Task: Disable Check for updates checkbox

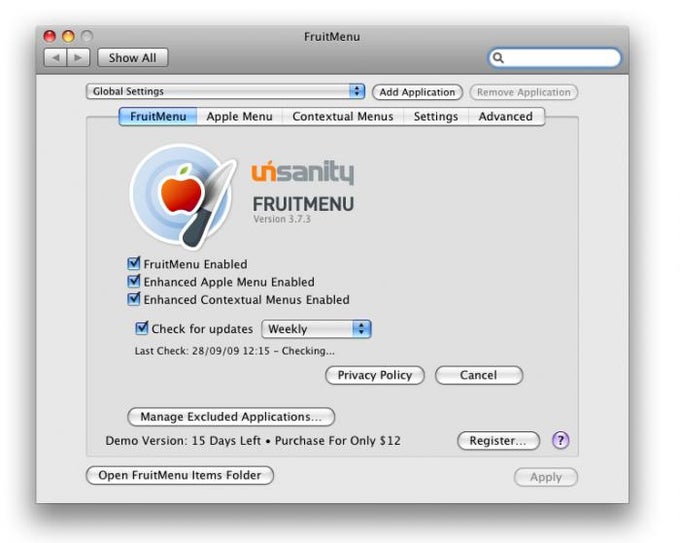Action: [142, 328]
